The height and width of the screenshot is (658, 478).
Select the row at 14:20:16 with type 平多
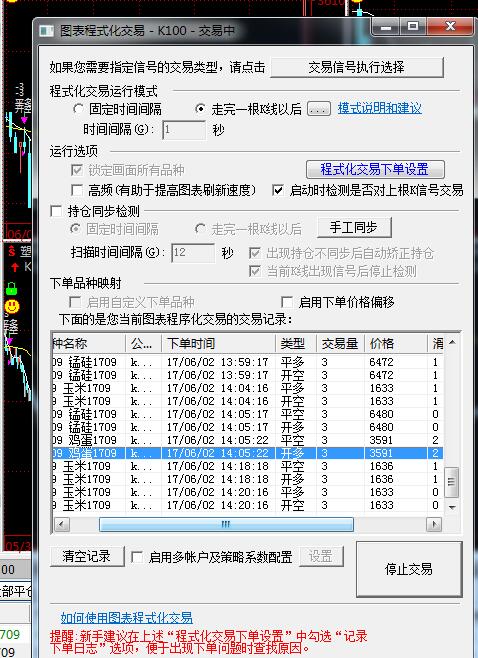pos(248,492)
